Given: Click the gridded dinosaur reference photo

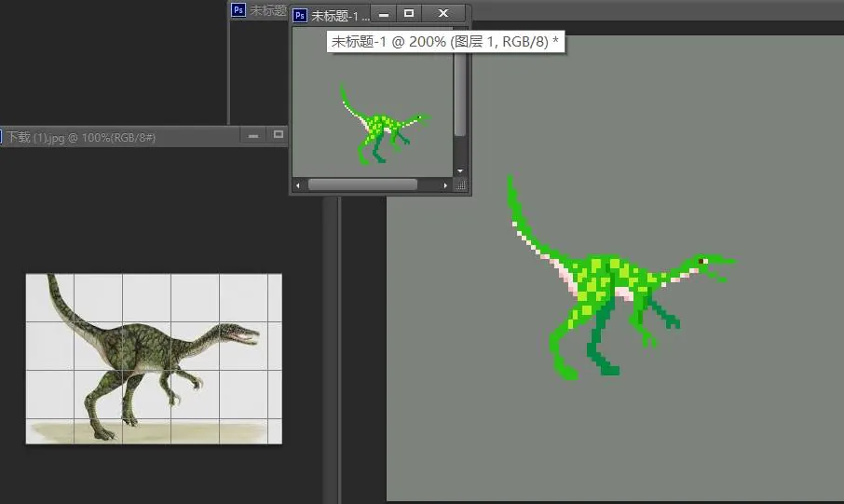Looking at the screenshot, I should click(x=154, y=360).
